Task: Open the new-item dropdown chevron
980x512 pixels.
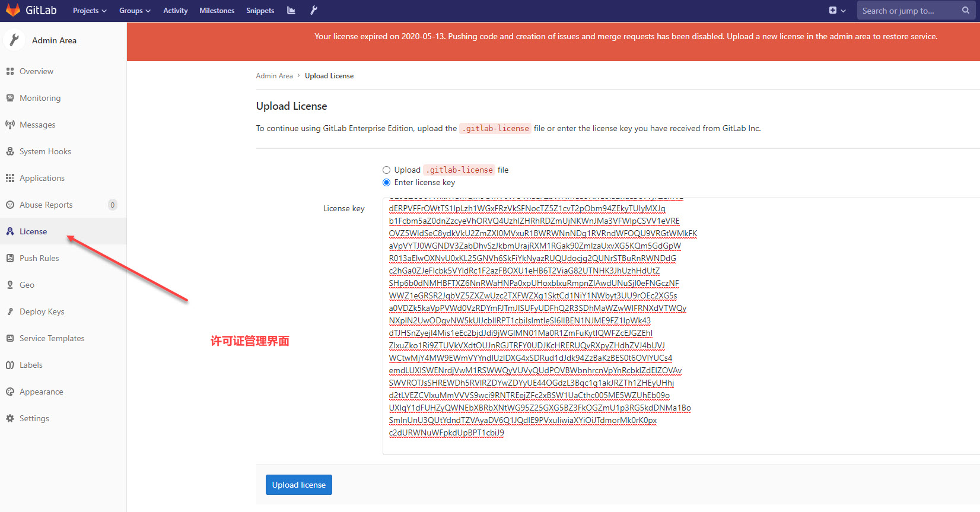Action: point(844,11)
